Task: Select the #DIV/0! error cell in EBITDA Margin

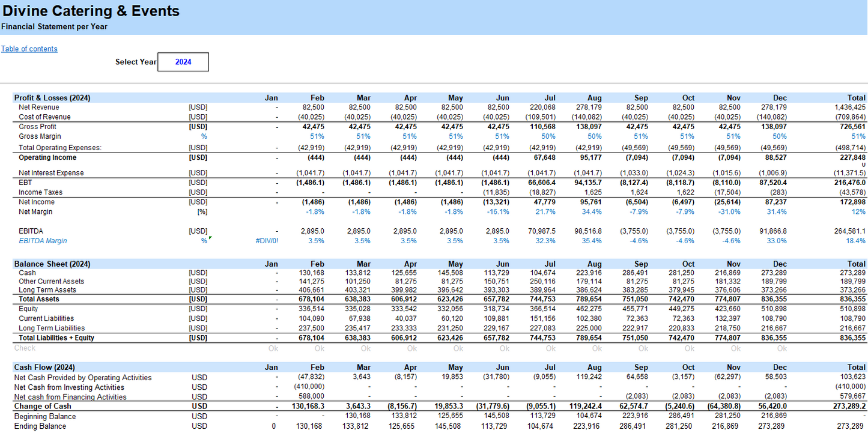Action: pos(267,241)
